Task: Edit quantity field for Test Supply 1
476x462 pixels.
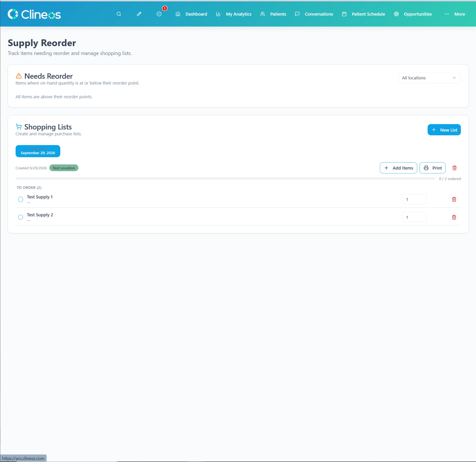Action: coord(414,199)
